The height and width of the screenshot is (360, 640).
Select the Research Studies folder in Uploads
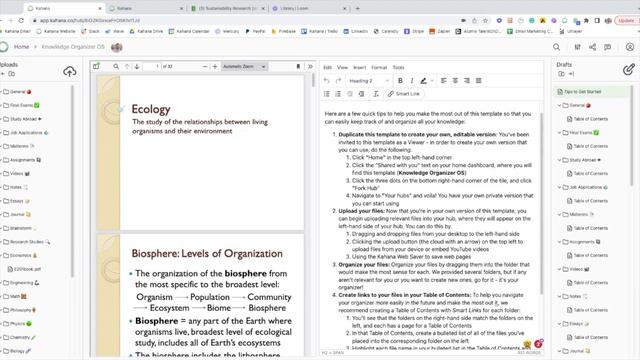(27, 242)
